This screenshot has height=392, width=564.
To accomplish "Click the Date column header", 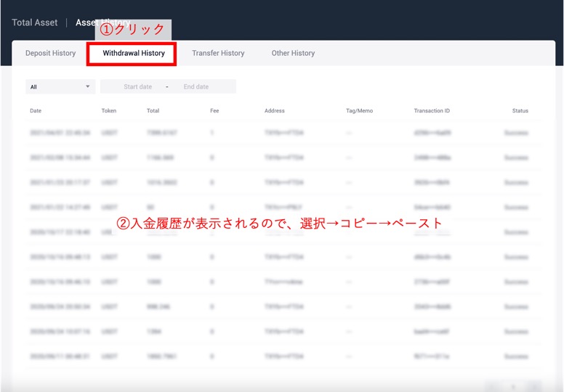I will pyautogui.click(x=36, y=110).
